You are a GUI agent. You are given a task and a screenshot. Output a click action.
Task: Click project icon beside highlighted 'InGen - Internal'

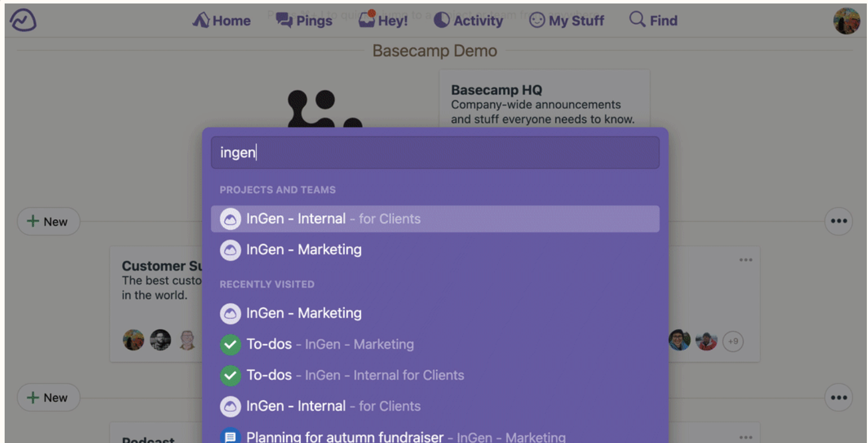tap(230, 219)
